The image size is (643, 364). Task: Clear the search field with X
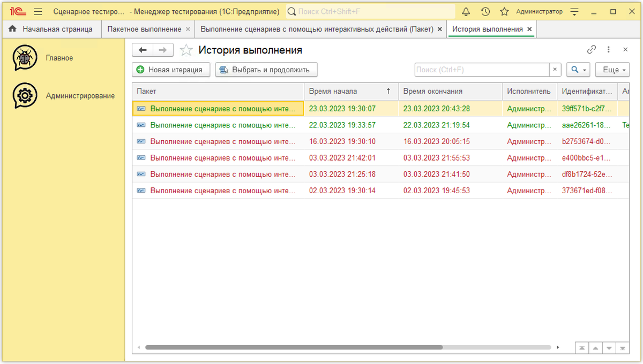(x=556, y=70)
